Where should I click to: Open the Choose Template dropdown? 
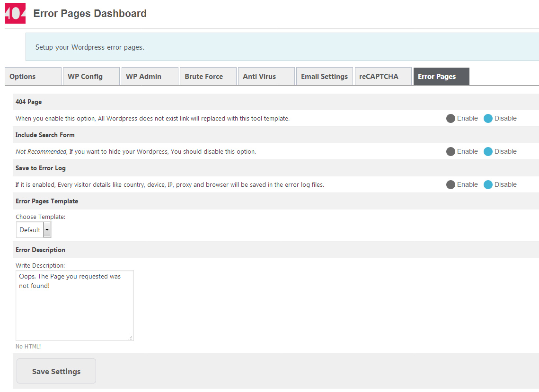[34, 230]
